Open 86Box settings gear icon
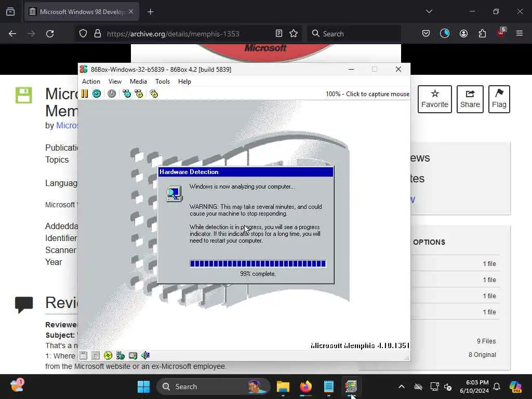The height and width of the screenshot is (399, 532). click(154, 94)
